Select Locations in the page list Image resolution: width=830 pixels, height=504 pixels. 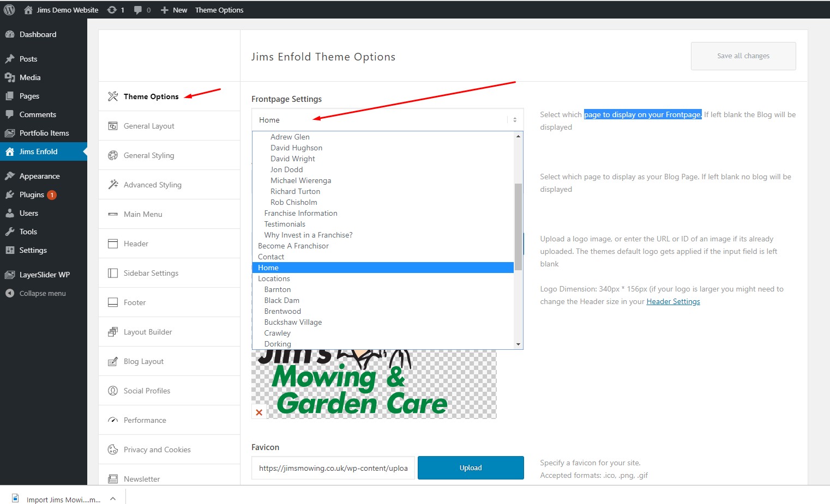pyautogui.click(x=383, y=278)
